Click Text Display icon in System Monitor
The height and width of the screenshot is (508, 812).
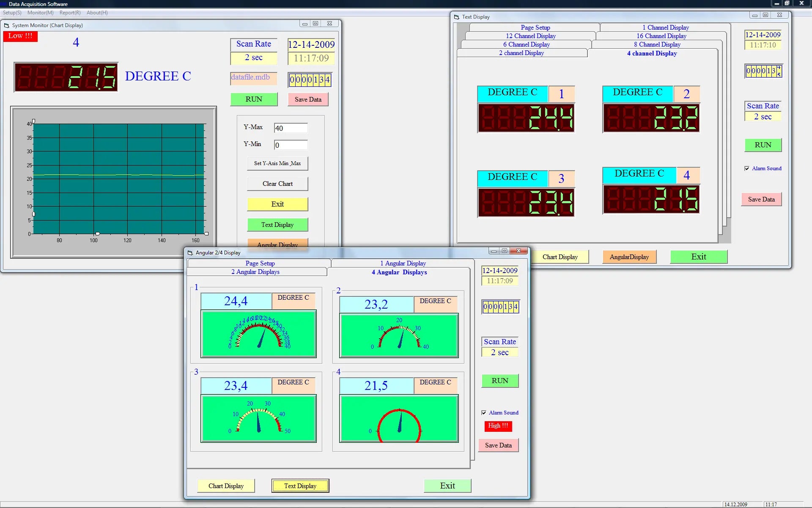277,225
